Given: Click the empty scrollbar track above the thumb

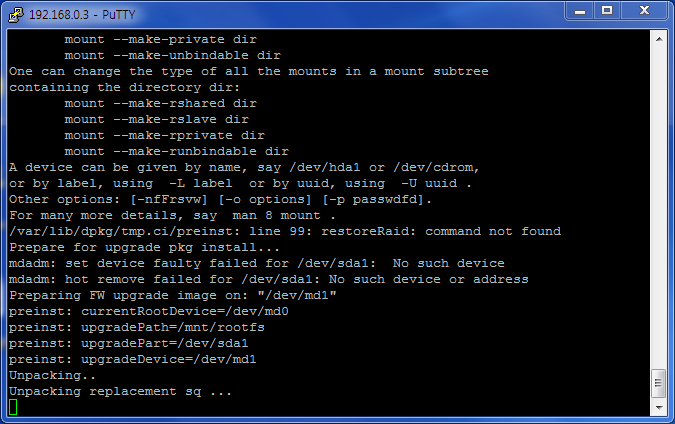Looking at the screenshot, I should [658, 200].
